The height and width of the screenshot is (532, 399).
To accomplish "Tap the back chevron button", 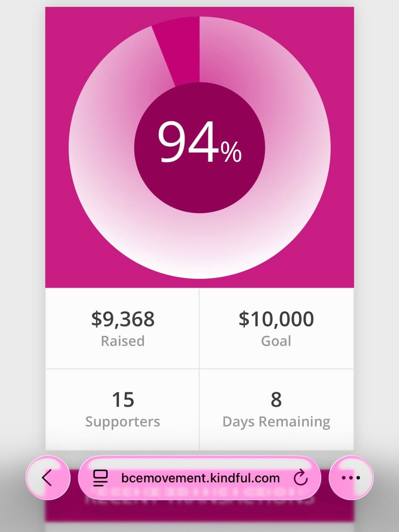I will coord(47,478).
